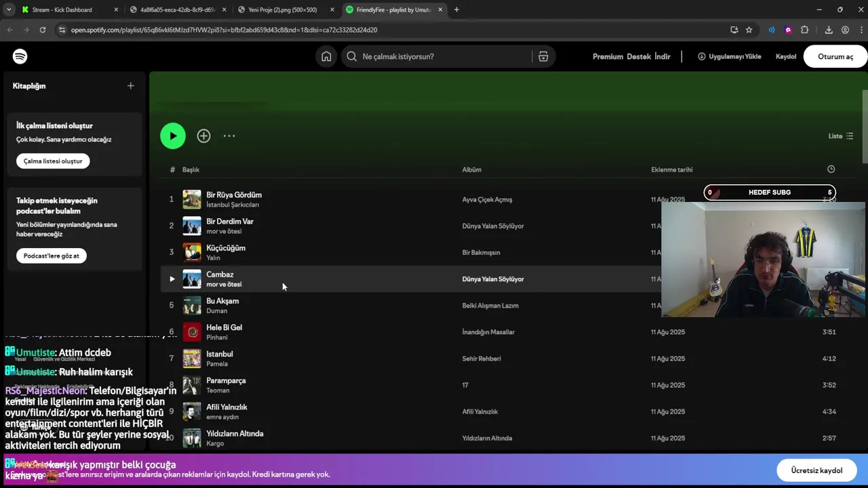Open the playlist three-dots menu
The image size is (868, 488).
(x=229, y=136)
